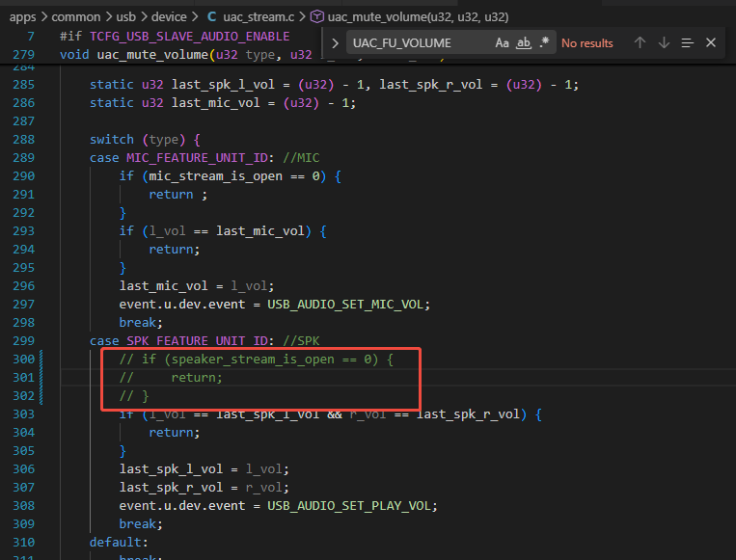Image resolution: width=736 pixels, height=560 pixels.
Task: Go to next match arrow
Action: tap(664, 43)
